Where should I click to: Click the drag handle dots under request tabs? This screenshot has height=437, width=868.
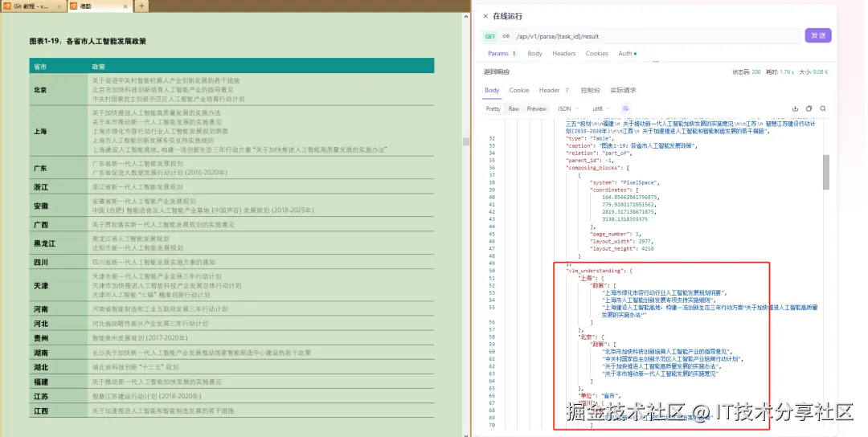coord(656,61)
